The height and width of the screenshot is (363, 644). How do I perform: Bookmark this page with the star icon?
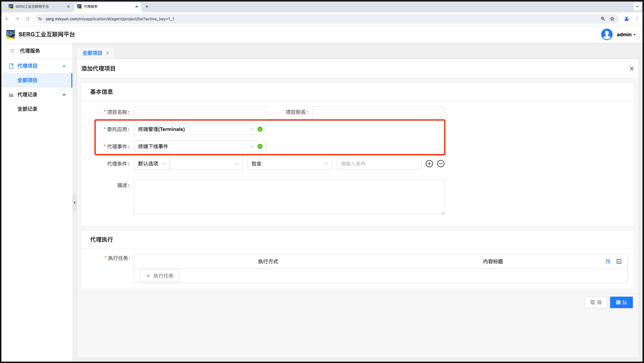pyautogui.click(x=612, y=19)
